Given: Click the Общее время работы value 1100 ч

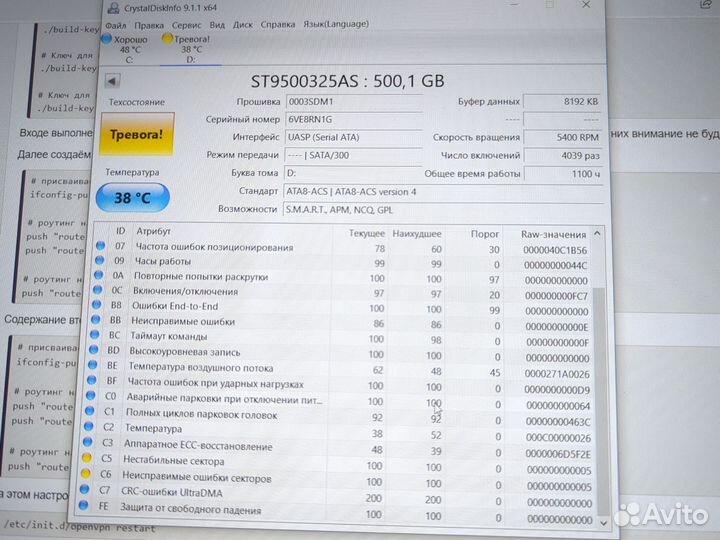Looking at the screenshot, I should point(563,174).
